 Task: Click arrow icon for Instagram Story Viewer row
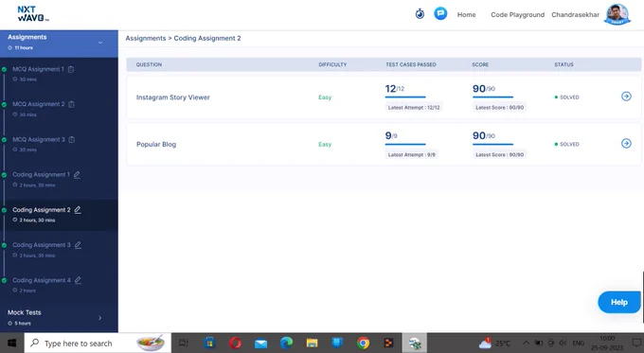tap(626, 96)
